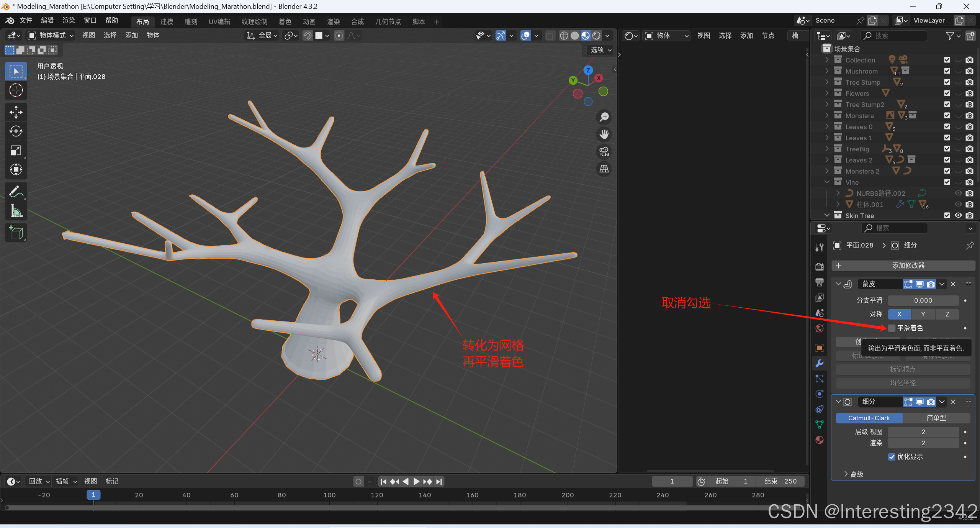The height and width of the screenshot is (528, 980).
Task: Open the 物体模式 mode dropdown
Action: (x=51, y=35)
